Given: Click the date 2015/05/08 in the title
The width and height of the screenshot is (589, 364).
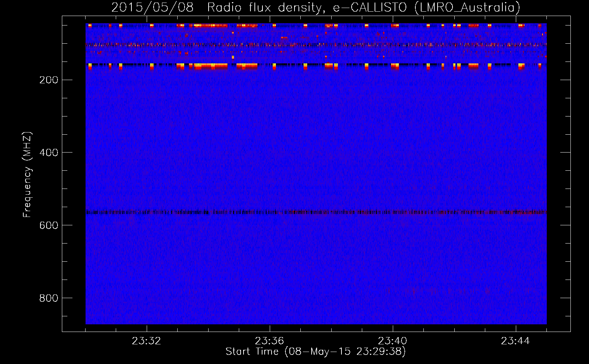Looking at the screenshot, I should tap(152, 8).
